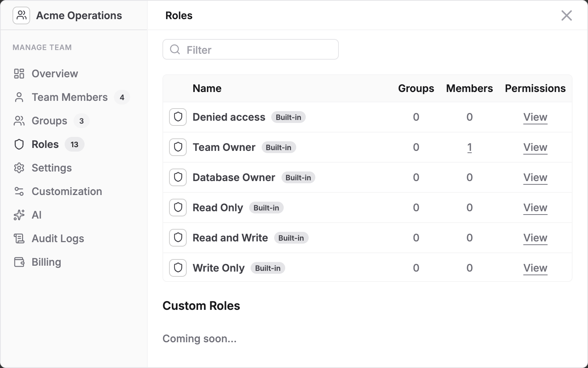Viewport: 588px width, 368px height.
Task: Click the shield icon for Write Only
Action: click(178, 268)
